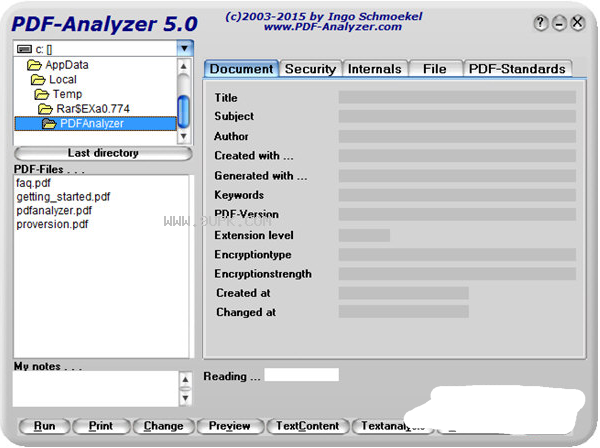The width and height of the screenshot is (600, 448).
Task: Select the Rar$EXa0.774 folder
Action: point(93,109)
